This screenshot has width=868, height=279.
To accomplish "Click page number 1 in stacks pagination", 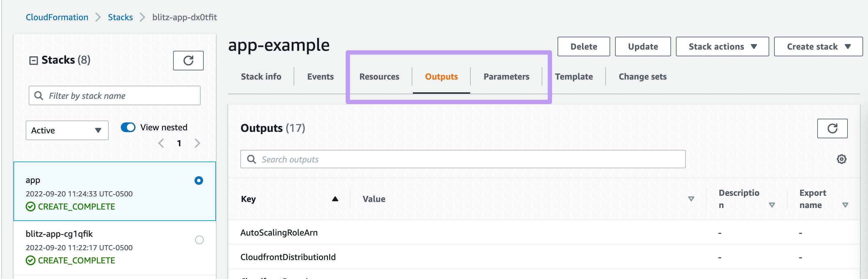I will 179,143.
